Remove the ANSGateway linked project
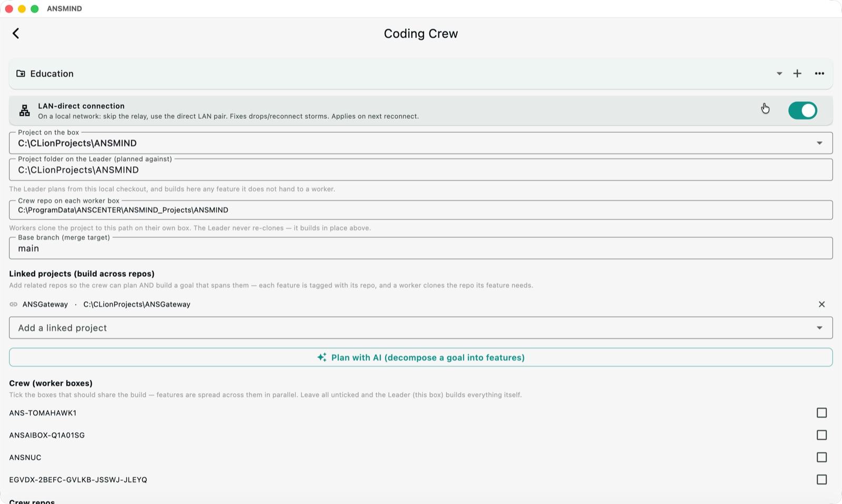The image size is (842, 504). point(821,304)
